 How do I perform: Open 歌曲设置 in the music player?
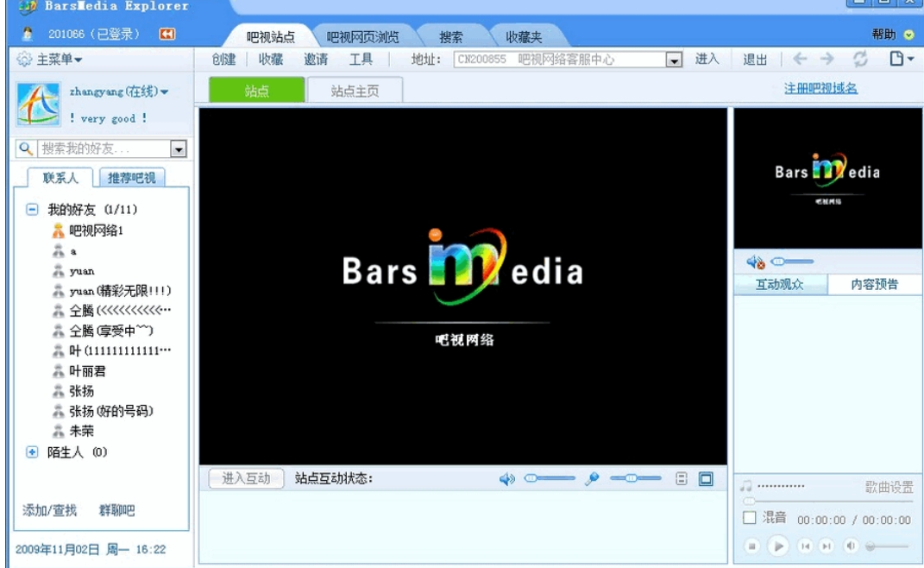click(889, 487)
